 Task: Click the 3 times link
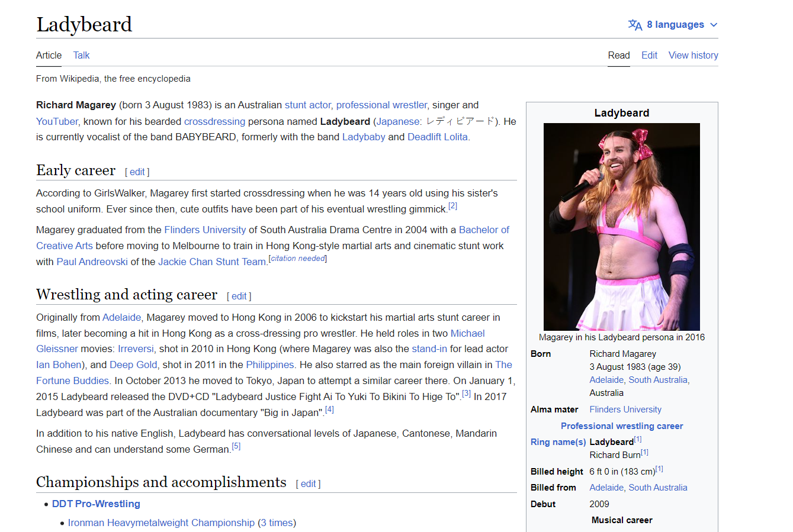[277, 523]
